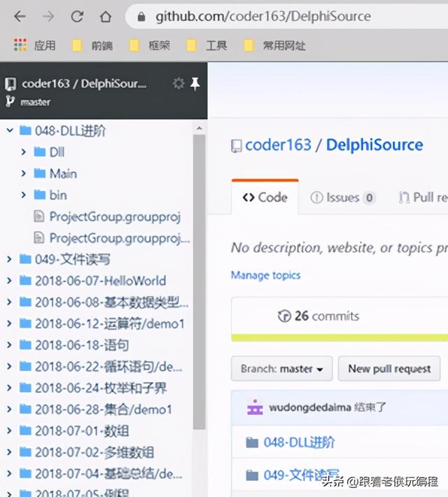Open the 工具 bookmark folder

[x=206, y=45]
